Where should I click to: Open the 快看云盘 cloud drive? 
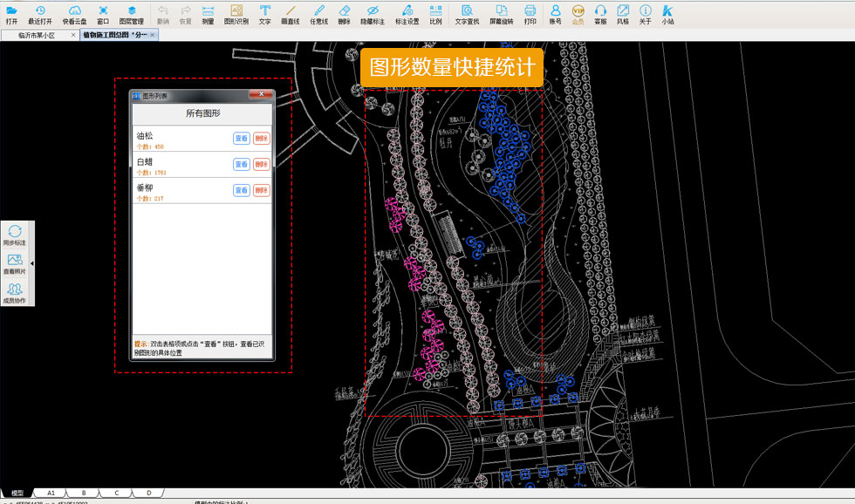pos(75,13)
